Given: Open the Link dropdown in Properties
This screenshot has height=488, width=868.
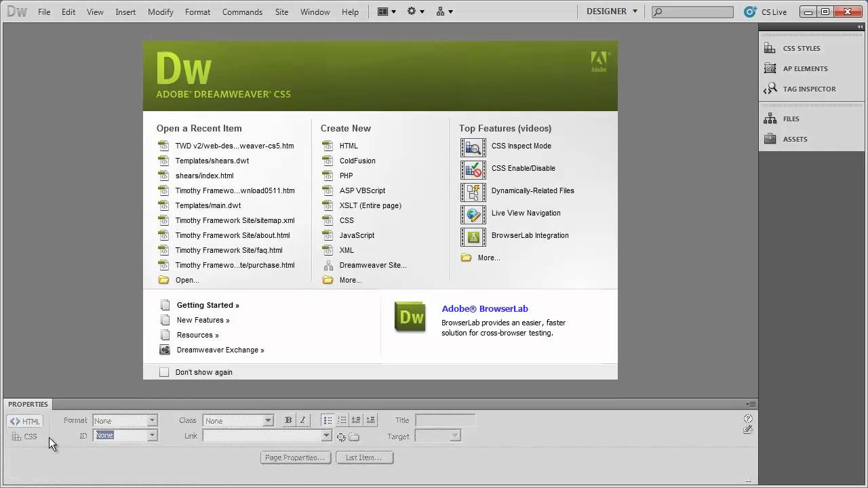Looking at the screenshot, I should click(x=326, y=436).
